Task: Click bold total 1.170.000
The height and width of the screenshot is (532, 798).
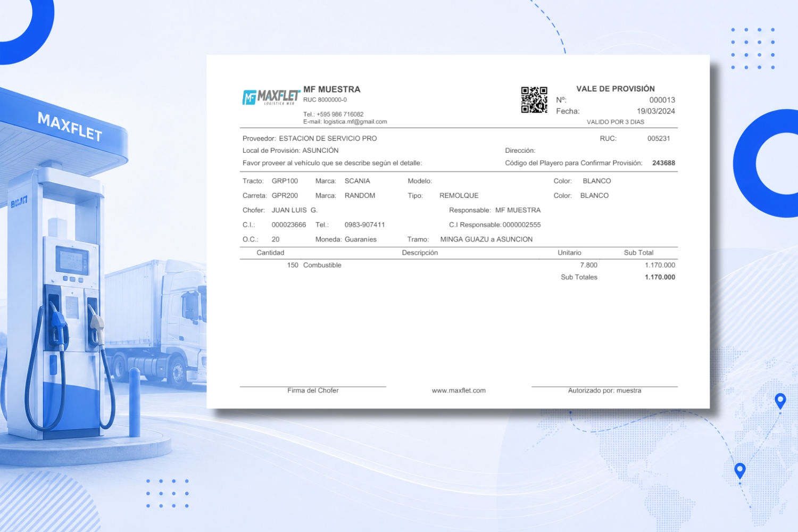Action: pyautogui.click(x=660, y=277)
